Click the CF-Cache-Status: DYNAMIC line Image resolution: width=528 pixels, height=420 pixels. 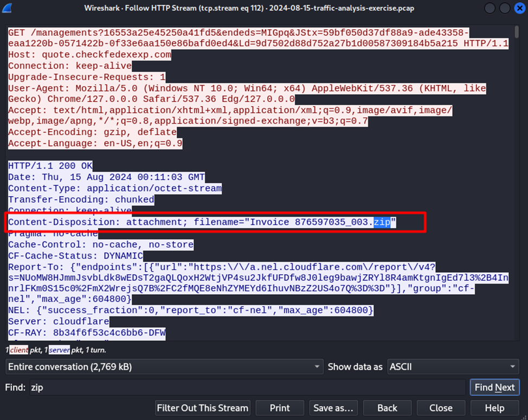pos(75,256)
